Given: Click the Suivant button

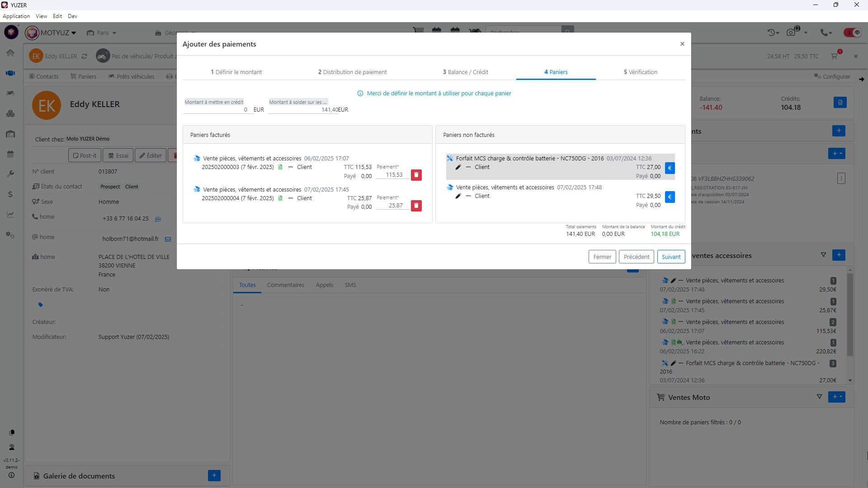Looking at the screenshot, I should pos(671,257).
